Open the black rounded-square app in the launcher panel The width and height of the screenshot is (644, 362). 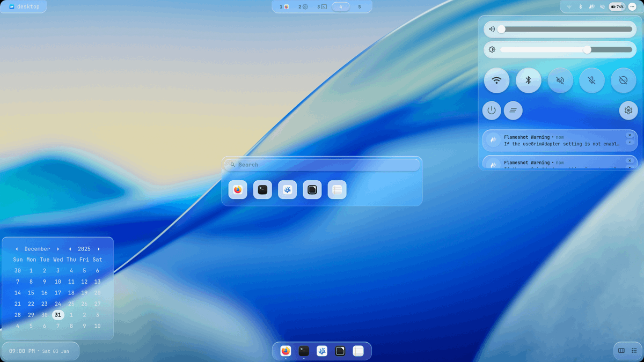(312, 190)
